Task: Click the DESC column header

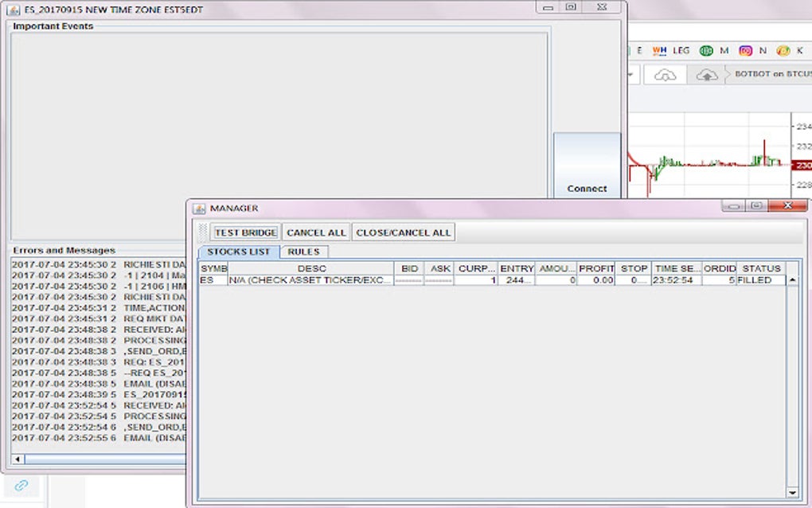Action: point(311,268)
